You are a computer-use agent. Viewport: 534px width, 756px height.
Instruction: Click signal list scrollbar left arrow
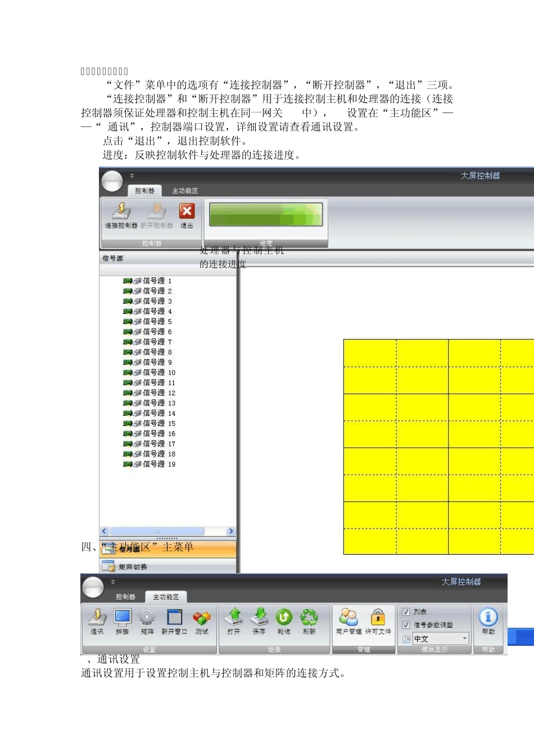pyautogui.click(x=104, y=531)
